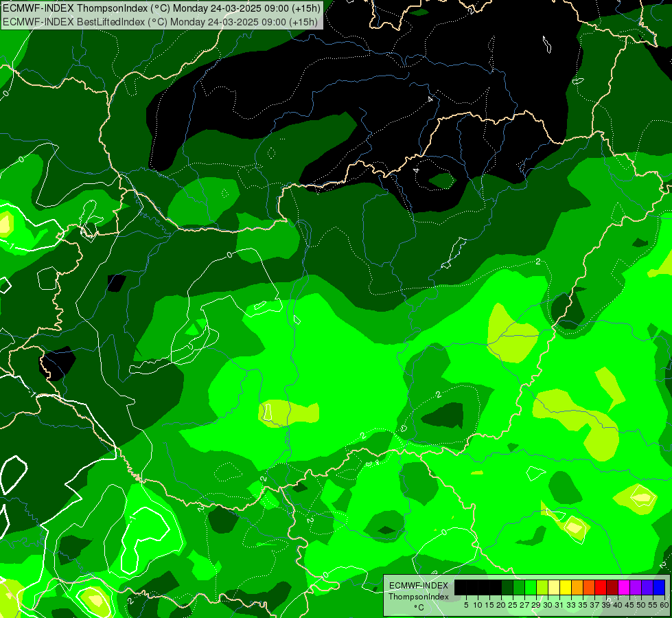Pick the pale yellow 30–31 legend swatch

pos(554,587)
